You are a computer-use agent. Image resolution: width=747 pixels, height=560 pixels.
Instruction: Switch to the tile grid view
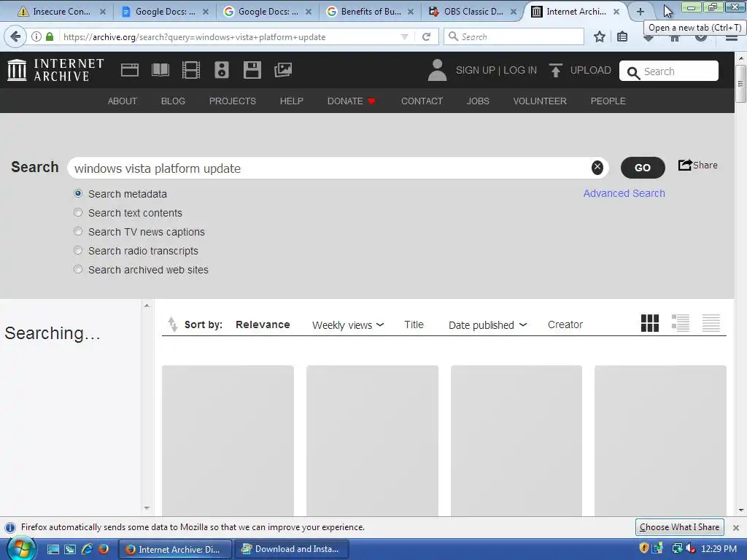[x=650, y=323]
